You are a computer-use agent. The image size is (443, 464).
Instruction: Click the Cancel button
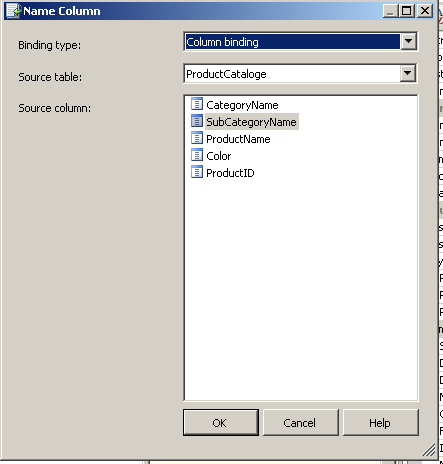(x=301, y=423)
